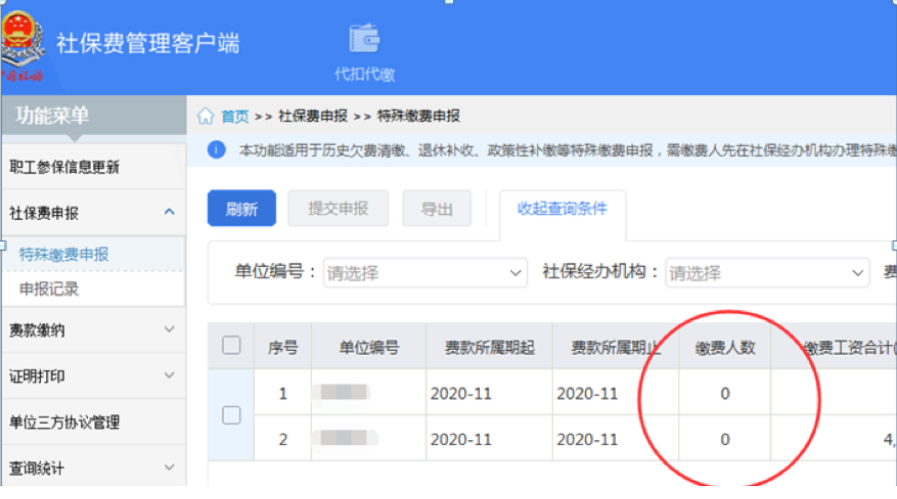The image size is (897, 499).
Task: Select 申报记录 in the sidebar
Action: pos(49,289)
